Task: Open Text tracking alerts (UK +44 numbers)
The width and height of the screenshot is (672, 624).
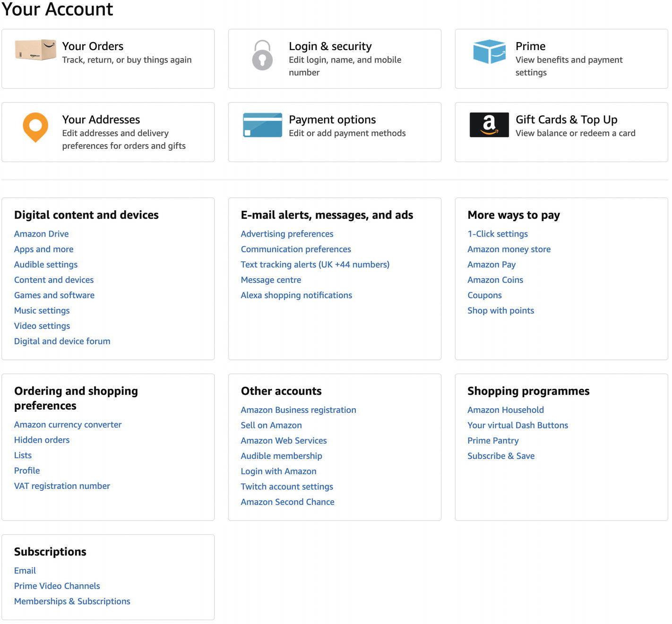Action: (315, 265)
